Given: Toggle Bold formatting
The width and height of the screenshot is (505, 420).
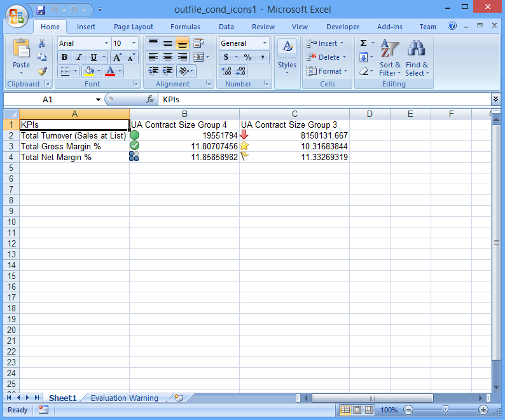Looking at the screenshot, I should tap(64, 57).
